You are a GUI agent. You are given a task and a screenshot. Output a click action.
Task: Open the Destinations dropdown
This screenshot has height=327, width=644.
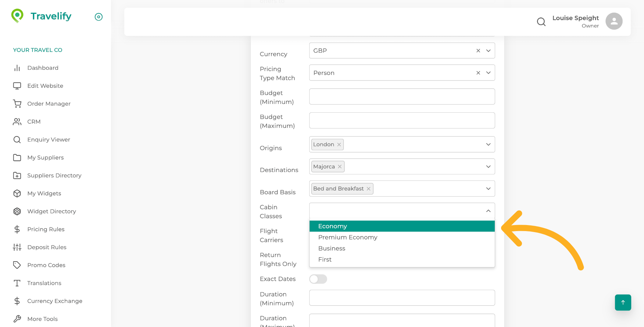488,166
